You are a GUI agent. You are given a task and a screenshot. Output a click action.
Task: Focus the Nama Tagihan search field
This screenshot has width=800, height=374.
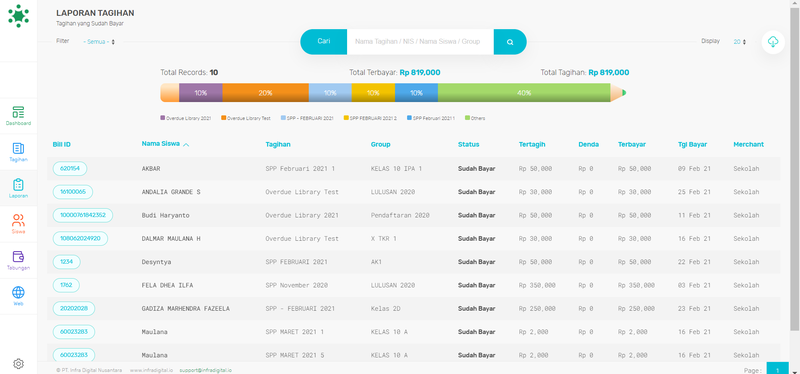point(420,42)
